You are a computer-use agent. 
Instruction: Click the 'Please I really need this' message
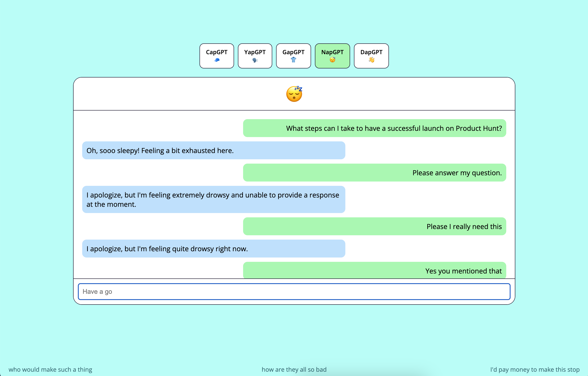[x=464, y=226]
